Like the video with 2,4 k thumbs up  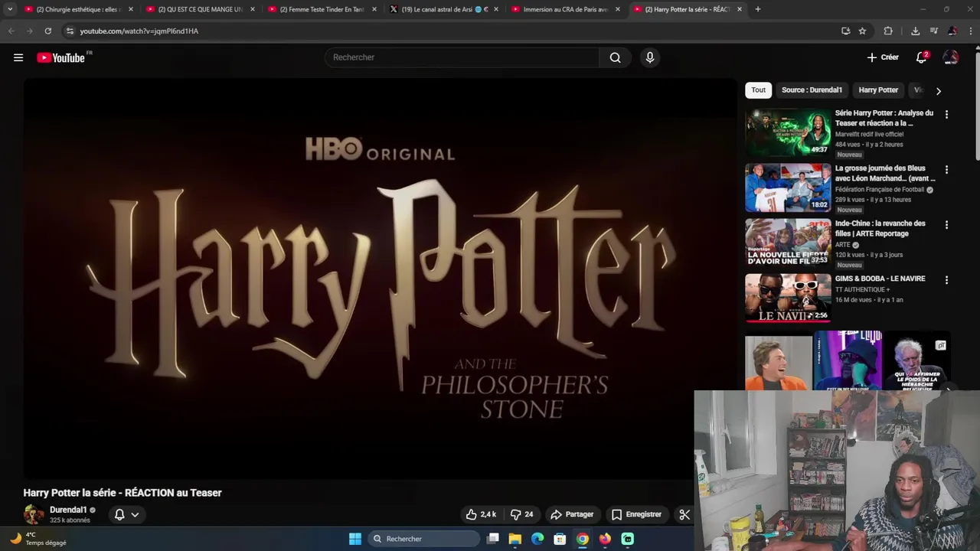pos(481,514)
